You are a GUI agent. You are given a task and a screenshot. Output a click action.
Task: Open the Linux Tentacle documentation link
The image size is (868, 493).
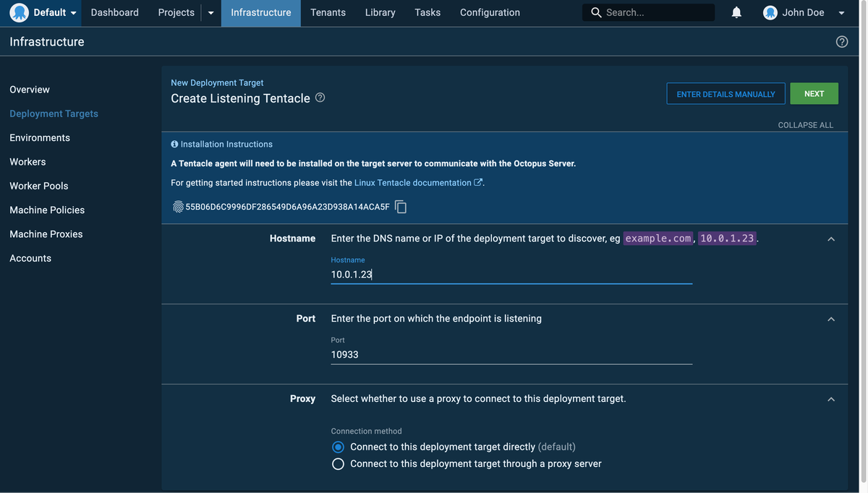click(x=412, y=182)
